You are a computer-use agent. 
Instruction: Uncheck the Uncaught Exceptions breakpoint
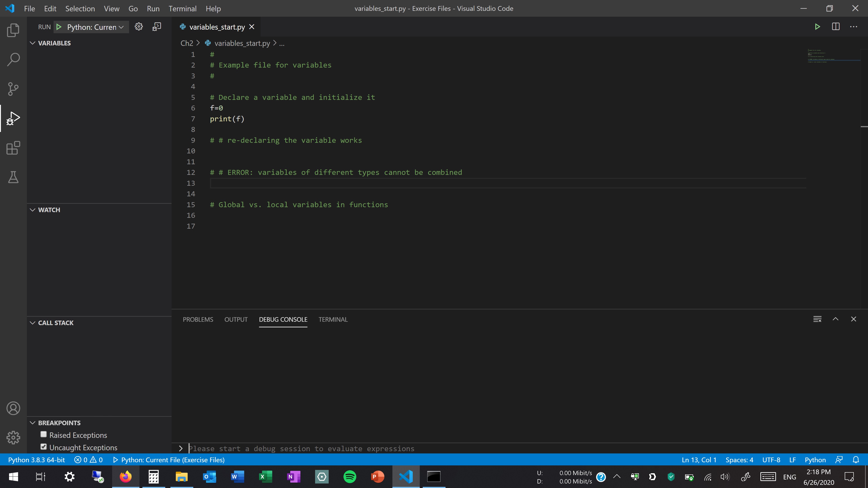tap(43, 447)
